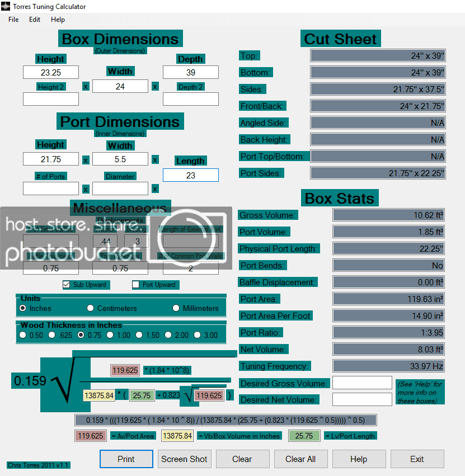Click the port Height field showing 21.75

click(51, 159)
